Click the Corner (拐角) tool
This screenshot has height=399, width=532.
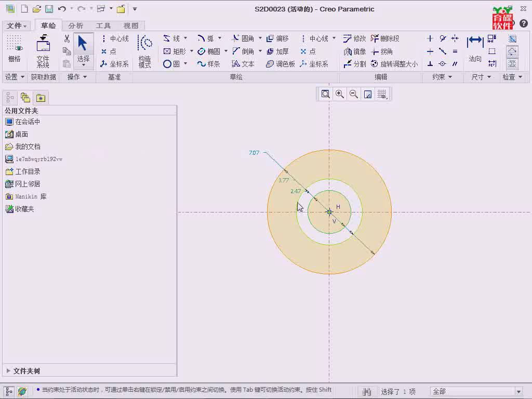pos(382,51)
